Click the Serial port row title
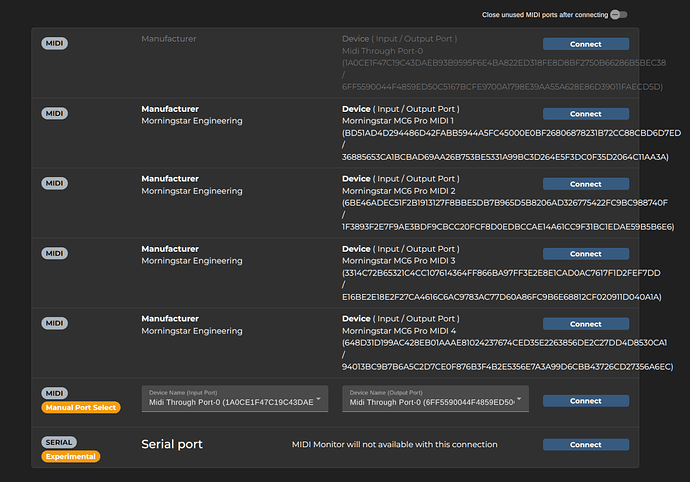Screen dimensions: 690x482 (172, 445)
